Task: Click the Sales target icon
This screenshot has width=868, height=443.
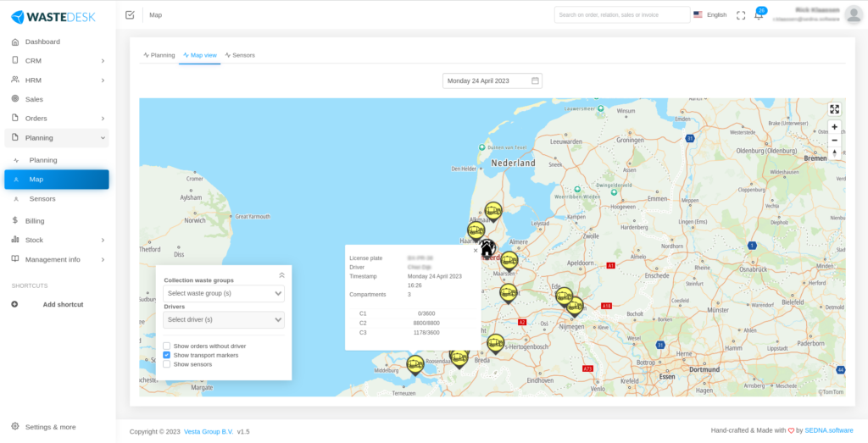Action: 15,99
